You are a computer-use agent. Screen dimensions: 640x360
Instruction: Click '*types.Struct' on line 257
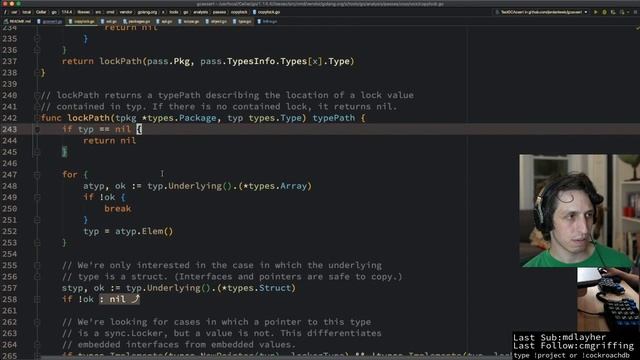point(256,288)
